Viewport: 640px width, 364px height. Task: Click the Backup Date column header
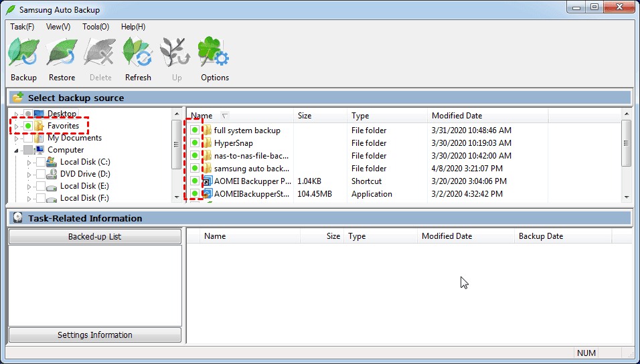tap(563, 236)
